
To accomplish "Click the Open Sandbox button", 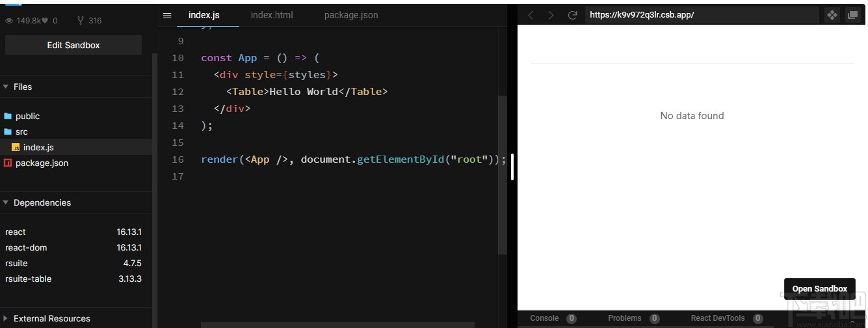I will coord(819,289).
